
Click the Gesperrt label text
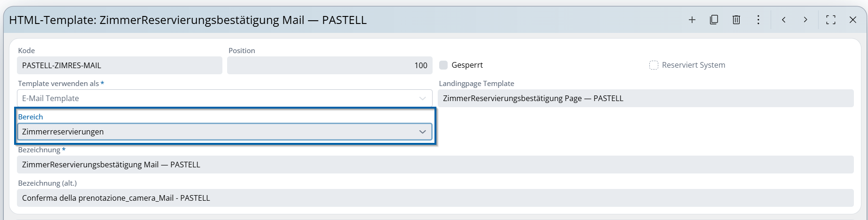467,65
